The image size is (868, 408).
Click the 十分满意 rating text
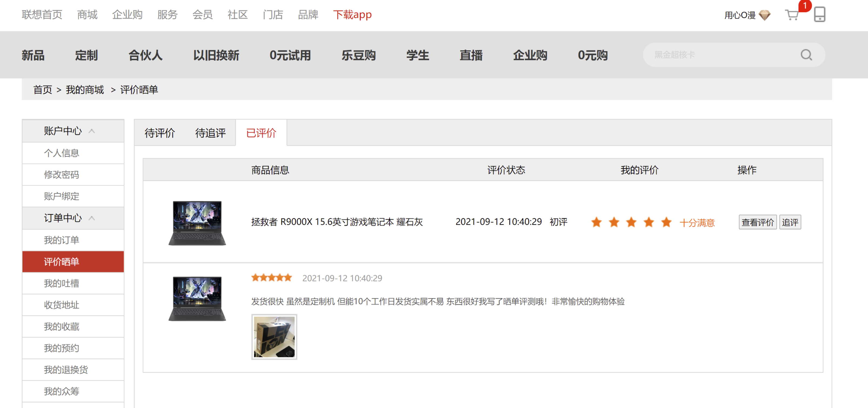pos(697,223)
